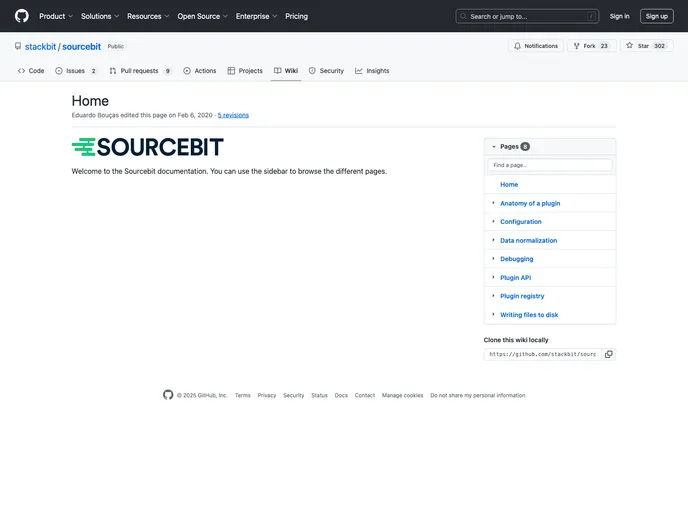
Task: Click the fork icon in the Fork button
Action: [577, 46]
